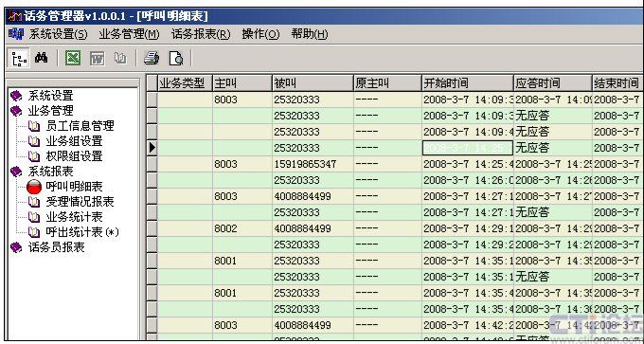This screenshot has height=344, width=644.
Task: Select 呼叫明细表 red icon item
Action: pos(64,187)
